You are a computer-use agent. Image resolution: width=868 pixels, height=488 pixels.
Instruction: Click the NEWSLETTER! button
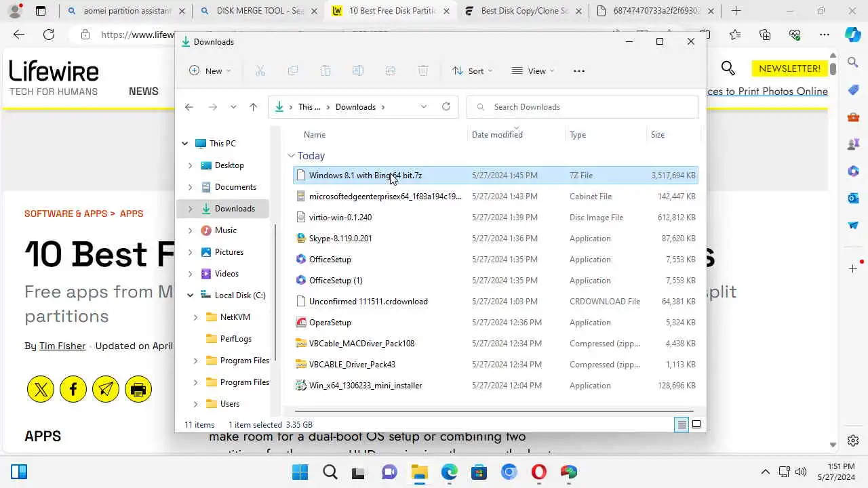[789, 68]
